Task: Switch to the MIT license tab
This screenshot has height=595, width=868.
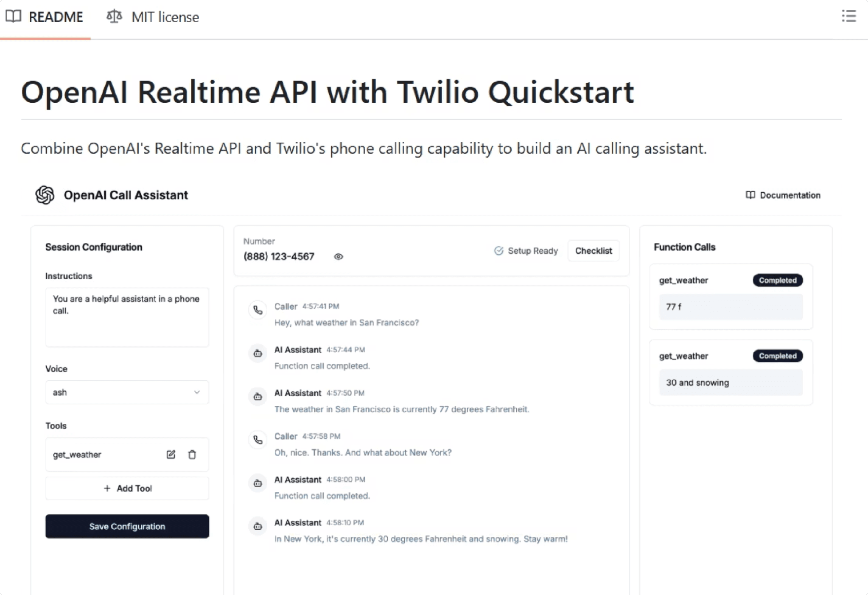Action: point(153,17)
